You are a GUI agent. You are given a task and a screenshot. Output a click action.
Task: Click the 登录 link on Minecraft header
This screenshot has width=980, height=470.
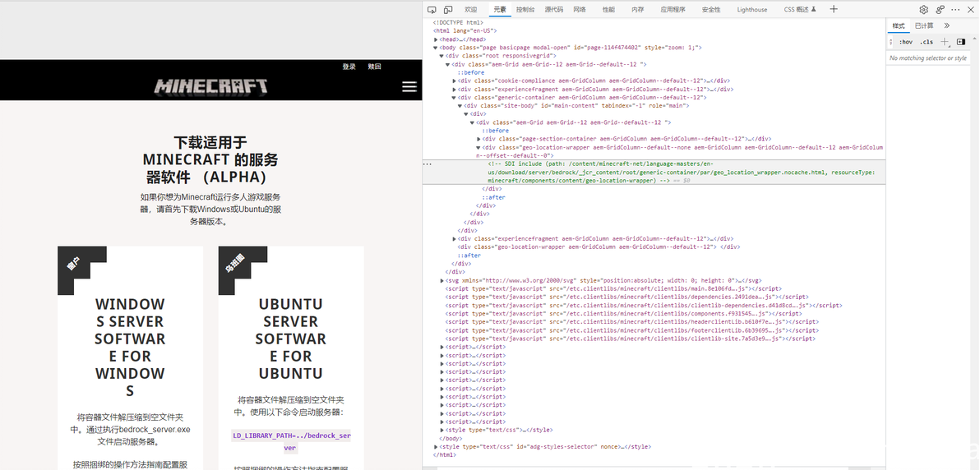(x=349, y=67)
